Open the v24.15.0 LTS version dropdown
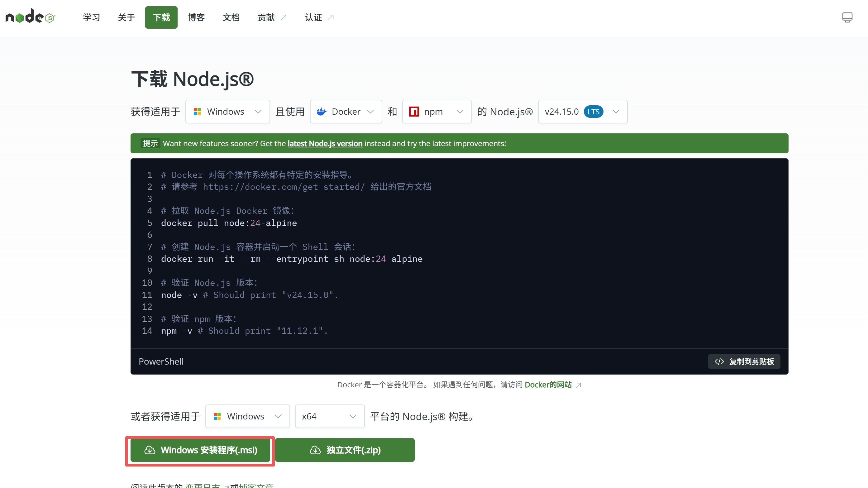868x488 pixels. (x=583, y=112)
